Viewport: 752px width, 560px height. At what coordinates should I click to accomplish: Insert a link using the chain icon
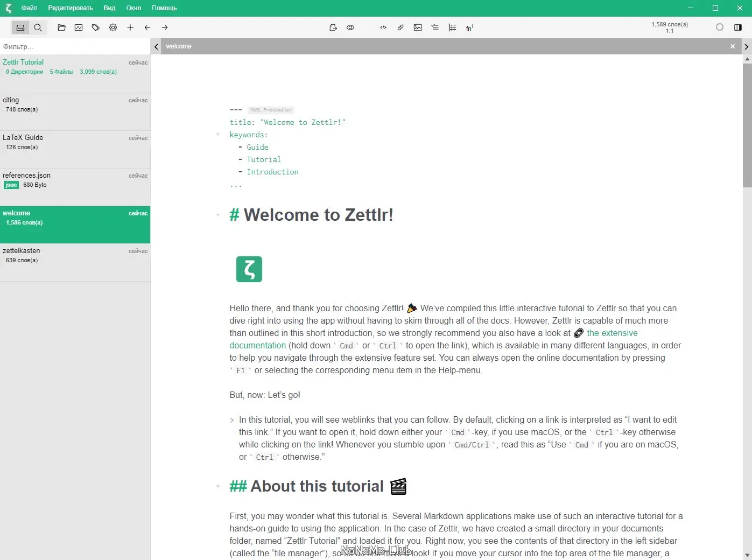(400, 27)
